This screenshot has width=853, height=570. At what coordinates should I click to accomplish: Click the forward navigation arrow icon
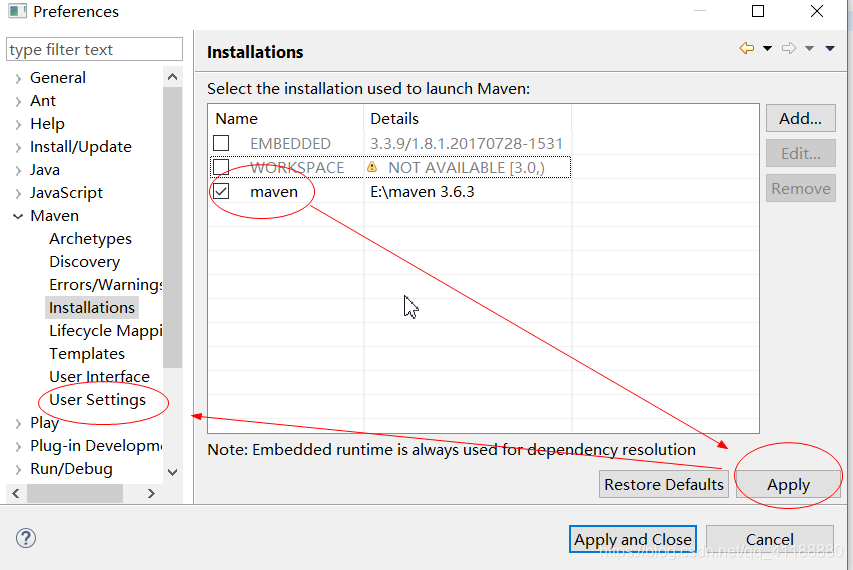[x=789, y=48]
